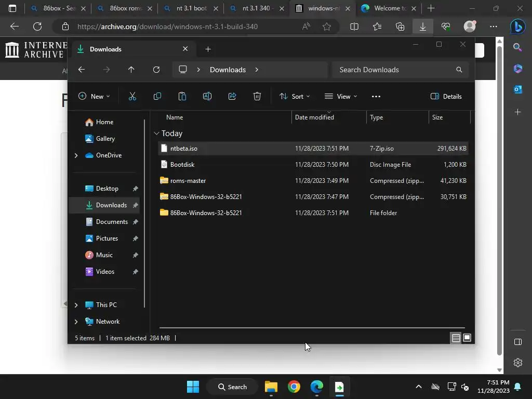Open the Bing Copilot sidebar button
The image size is (532, 399).
coord(518,26)
